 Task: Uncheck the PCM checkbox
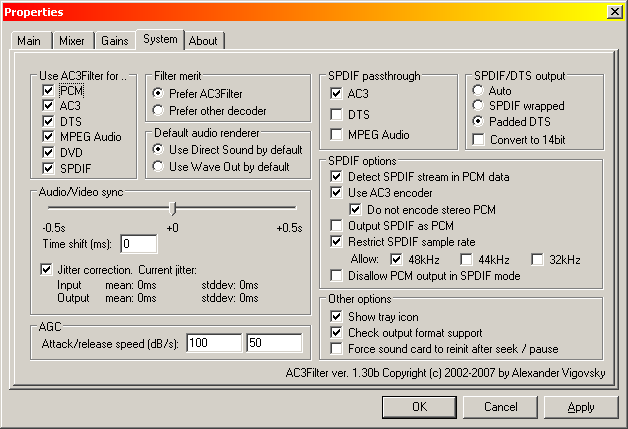coord(48,91)
